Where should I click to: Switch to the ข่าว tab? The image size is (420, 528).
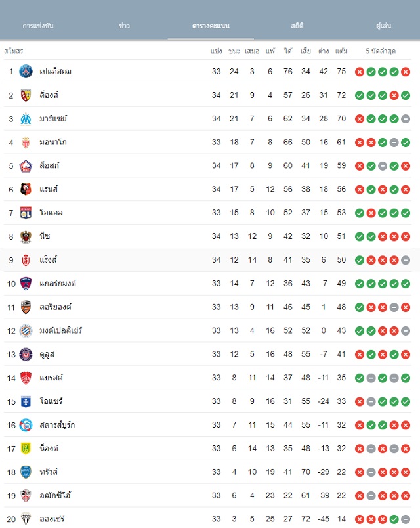tap(124, 26)
